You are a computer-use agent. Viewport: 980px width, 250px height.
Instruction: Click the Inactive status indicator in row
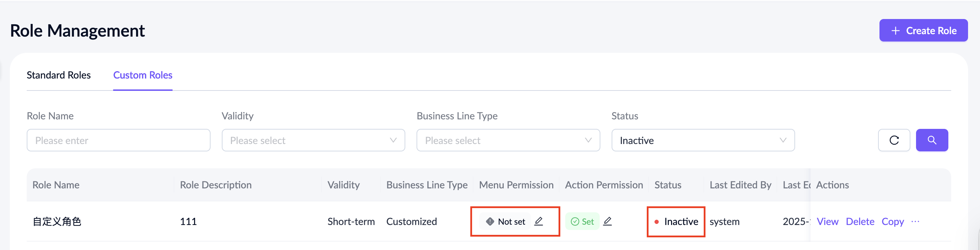pyautogui.click(x=676, y=221)
